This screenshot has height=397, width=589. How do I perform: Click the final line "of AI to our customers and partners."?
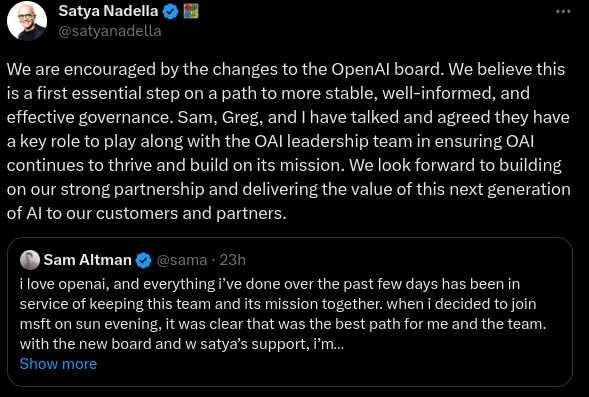tap(146, 214)
